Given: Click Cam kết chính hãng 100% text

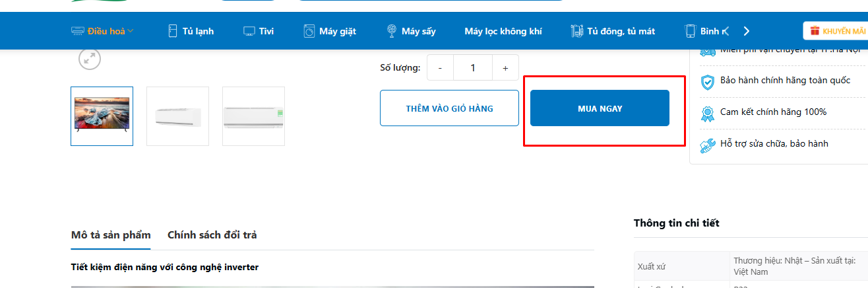Looking at the screenshot, I should [773, 112].
